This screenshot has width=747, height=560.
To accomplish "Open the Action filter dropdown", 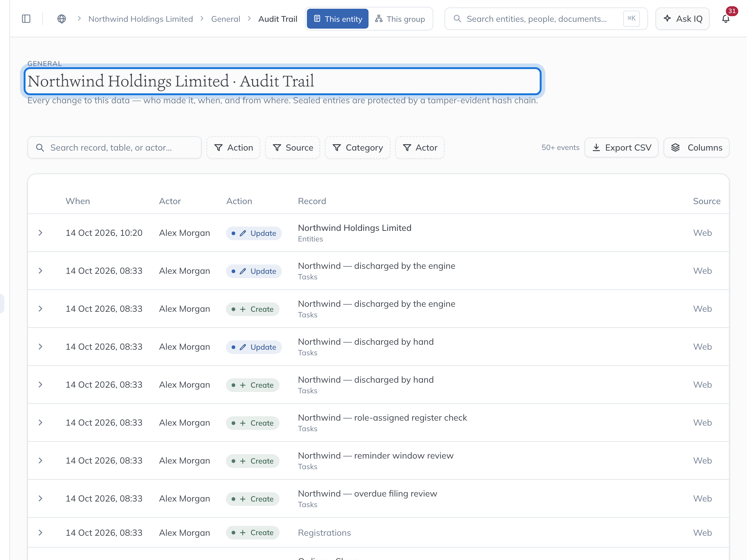I will [x=233, y=147].
